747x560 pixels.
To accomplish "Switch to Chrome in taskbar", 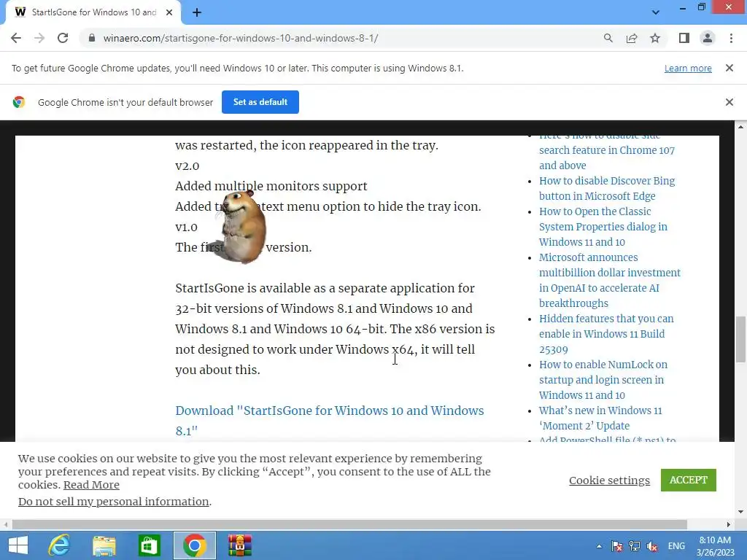I will 194,545.
